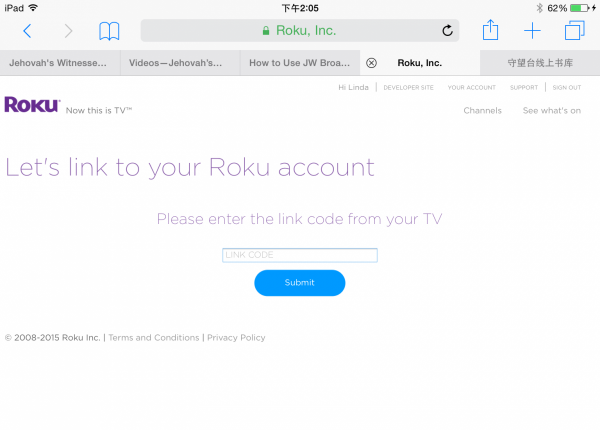Open the tab overview icon
This screenshot has height=430, width=600.
[x=574, y=31]
